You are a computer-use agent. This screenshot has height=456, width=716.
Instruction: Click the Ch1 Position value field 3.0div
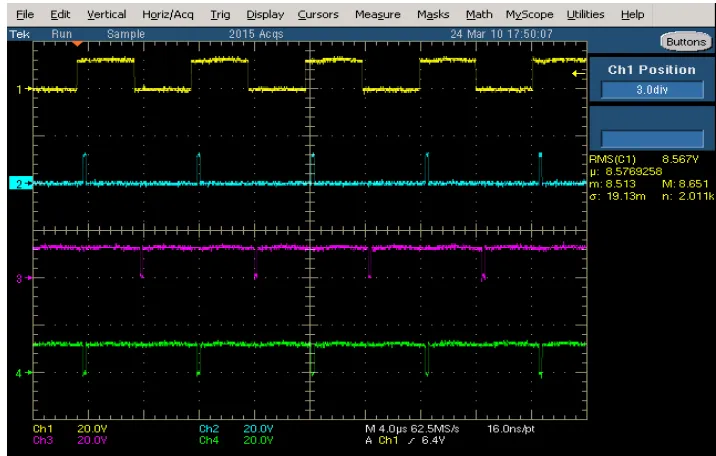(652, 89)
